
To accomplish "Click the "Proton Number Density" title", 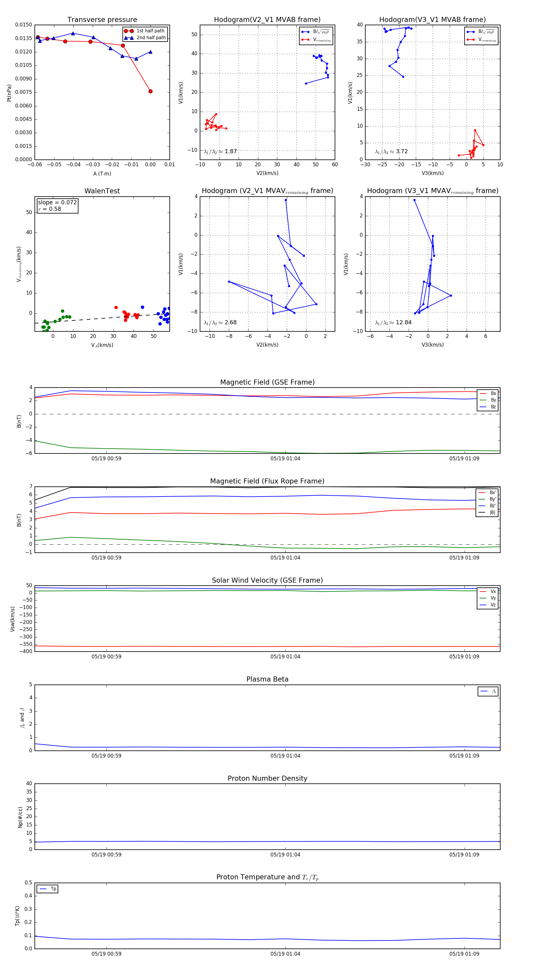I will pyautogui.click(x=267, y=778).
